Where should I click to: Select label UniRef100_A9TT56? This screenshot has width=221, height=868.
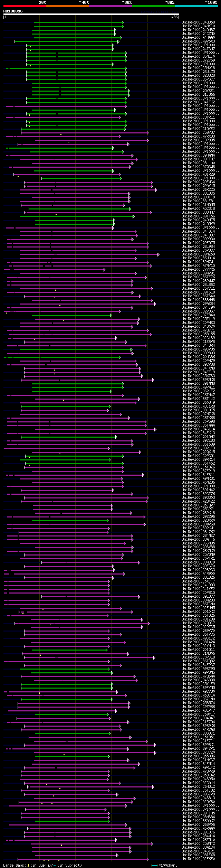coord(198,216)
